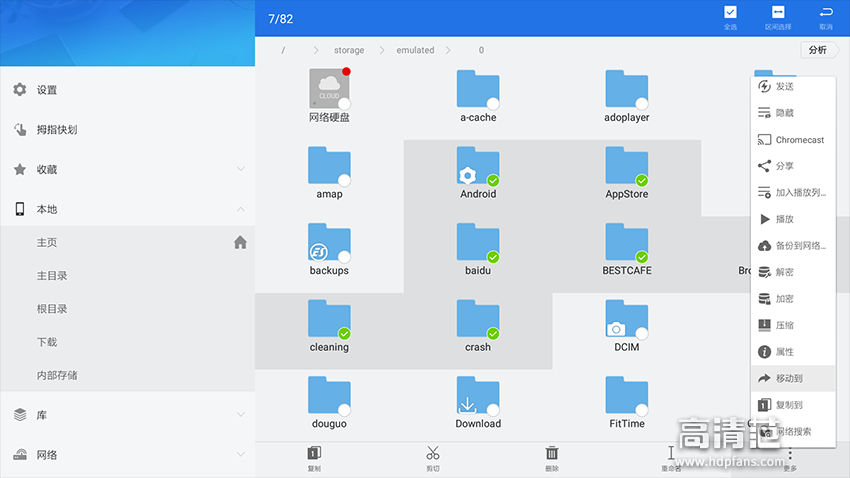This screenshot has height=478, width=850.
Task: Click the 分析 analyze button
Action: click(819, 50)
